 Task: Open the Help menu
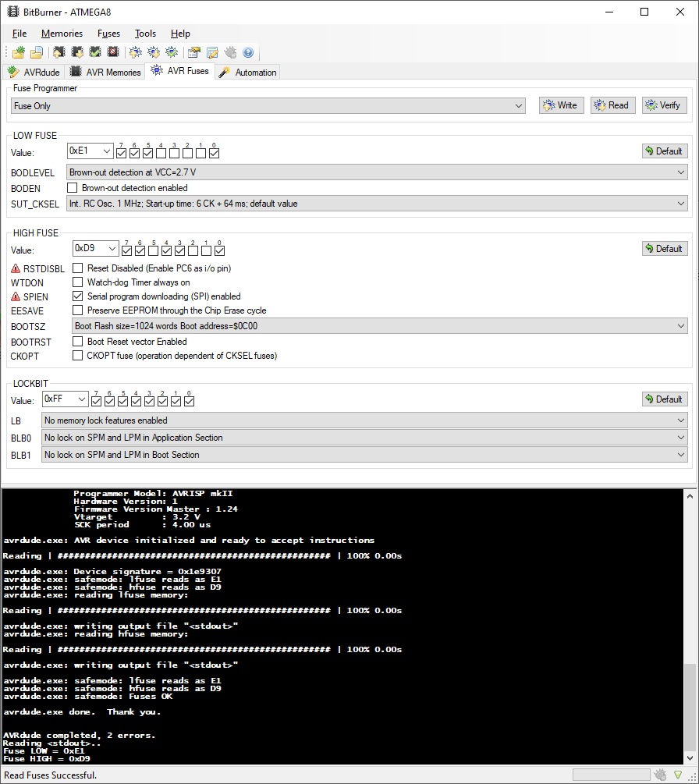[180, 34]
